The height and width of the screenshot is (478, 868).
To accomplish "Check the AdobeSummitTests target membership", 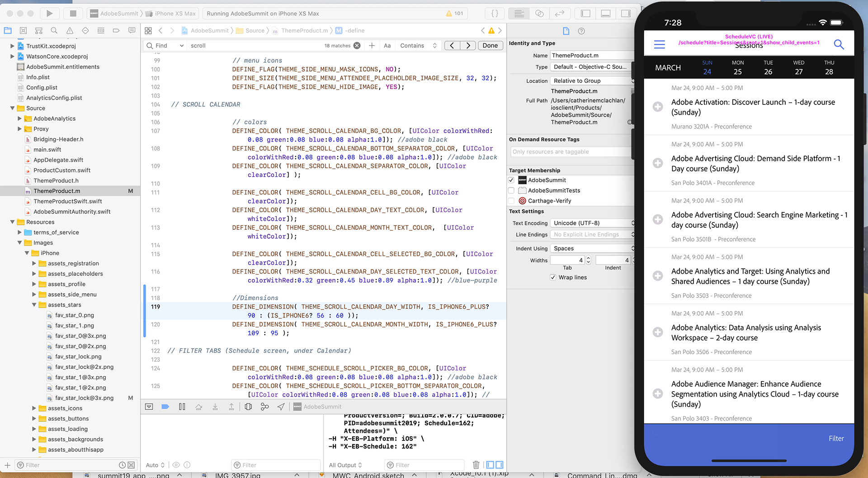I will [511, 190].
